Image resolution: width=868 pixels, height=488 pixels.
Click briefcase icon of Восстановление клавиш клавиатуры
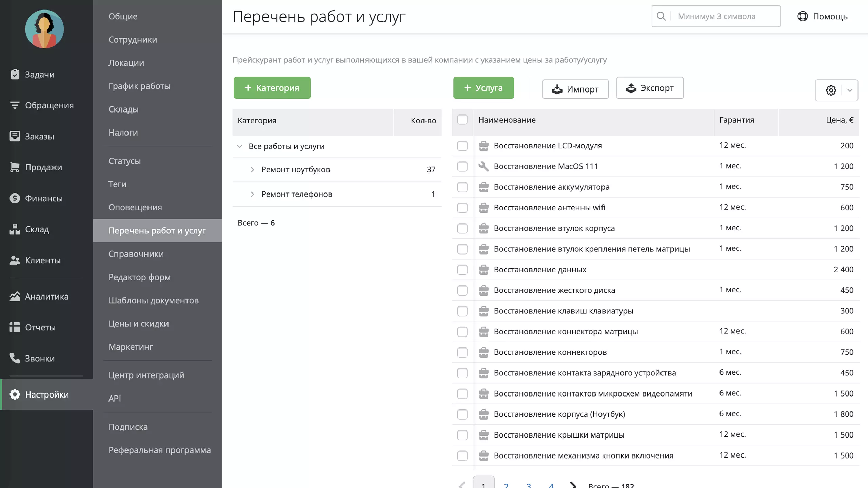click(484, 311)
